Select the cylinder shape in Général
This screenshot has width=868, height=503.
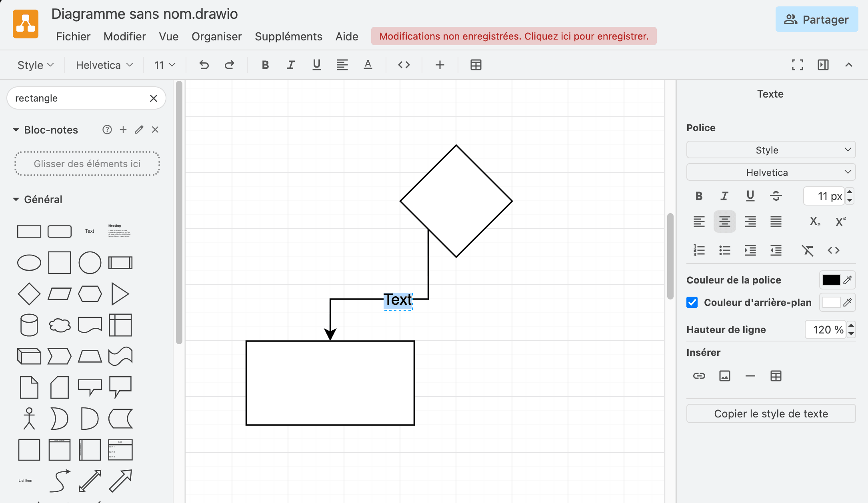click(29, 325)
